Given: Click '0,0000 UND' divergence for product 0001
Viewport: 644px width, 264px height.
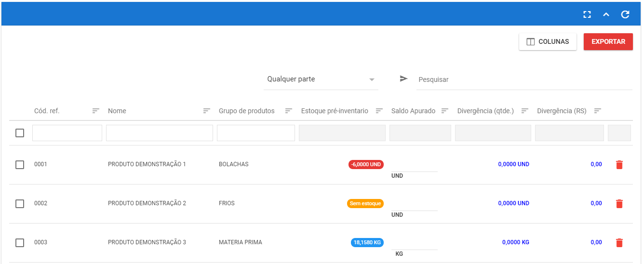Looking at the screenshot, I should coord(514,164).
